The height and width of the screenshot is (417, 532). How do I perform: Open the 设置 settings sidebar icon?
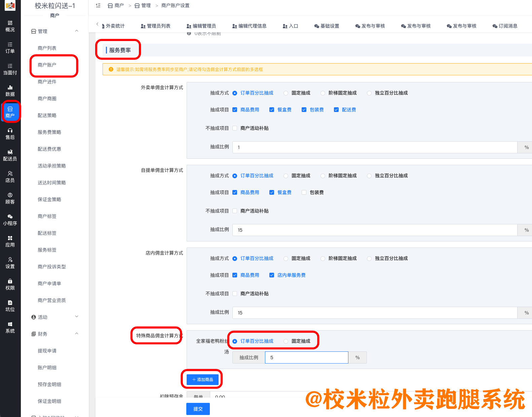coord(10,263)
